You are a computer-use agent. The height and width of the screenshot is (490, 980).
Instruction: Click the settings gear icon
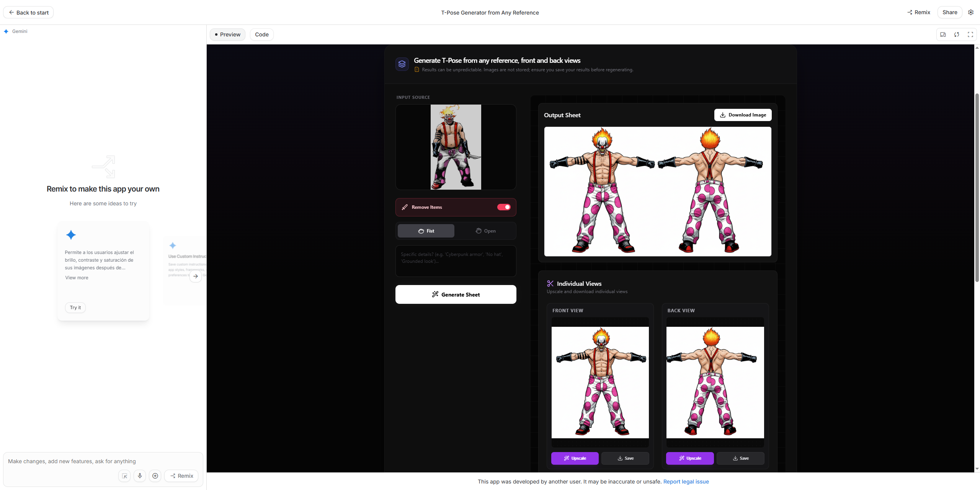click(971, 12)
